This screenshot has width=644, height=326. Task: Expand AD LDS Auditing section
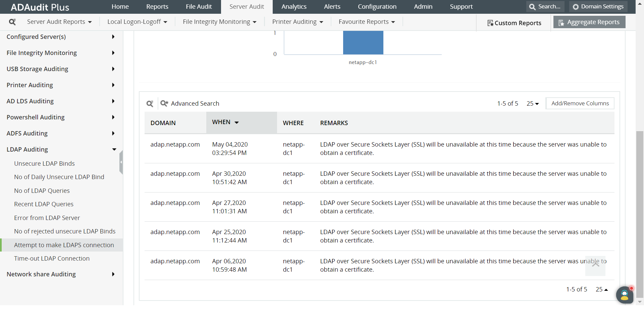(x=61, y=101)
